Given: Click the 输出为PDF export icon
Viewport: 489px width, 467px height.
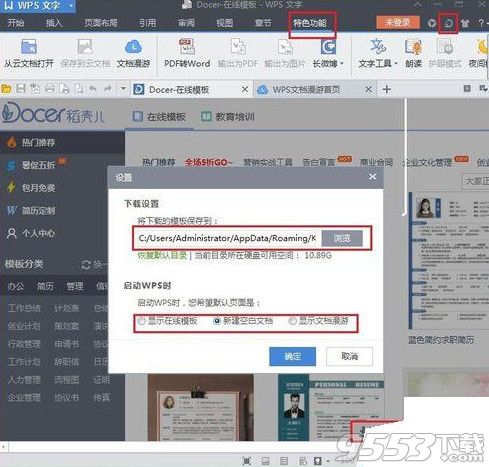Looking at the screenshot, I should pyautogui.click(x=238, y=47).
